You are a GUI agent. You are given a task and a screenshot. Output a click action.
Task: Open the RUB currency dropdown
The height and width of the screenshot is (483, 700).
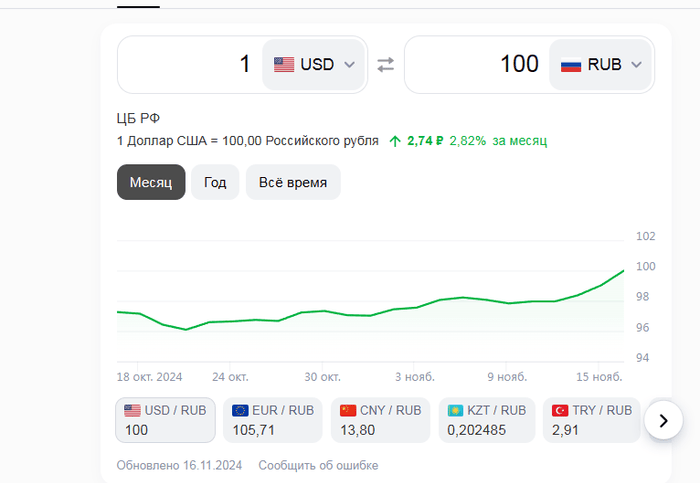coord(602,65)
